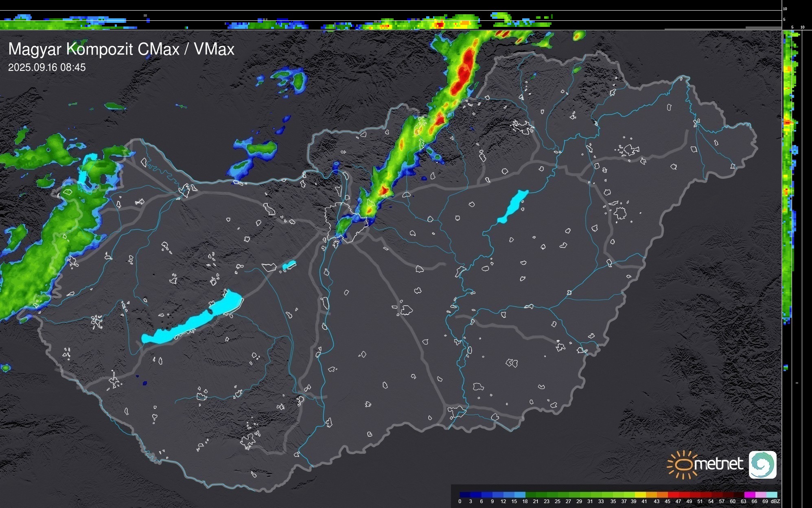Image resolution: width=812 pixels, height=508 pixels.
Task: Click the teal swirl radar app icon
Action: click(762, 464)
